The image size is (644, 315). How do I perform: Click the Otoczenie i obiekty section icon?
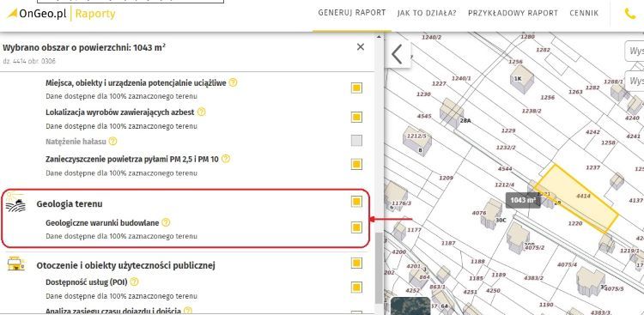click(16, 264)
